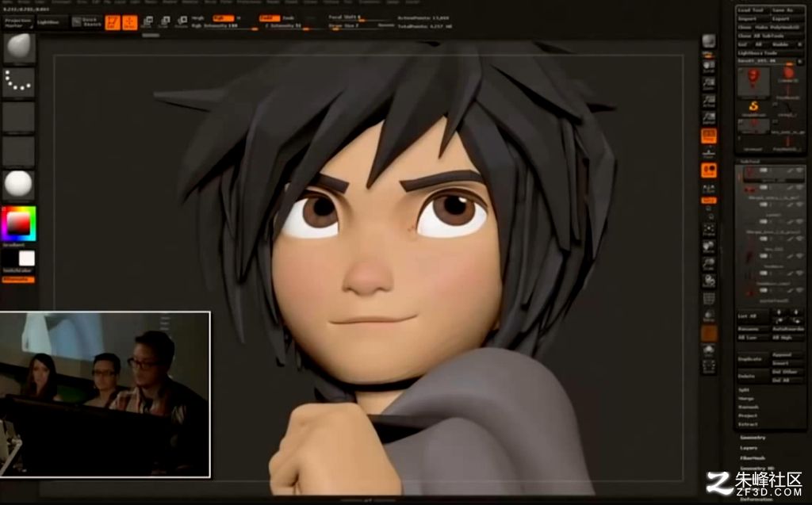Adjust the Focal Shift slider
Viewport: 812px width, 505px height.
(359, 18)
